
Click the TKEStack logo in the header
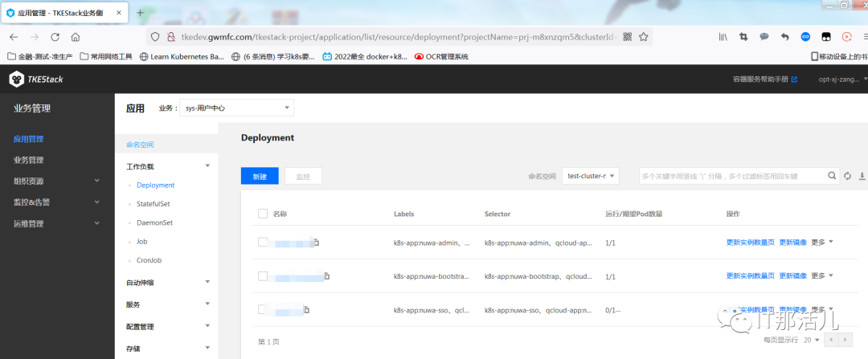click(36, 79)
